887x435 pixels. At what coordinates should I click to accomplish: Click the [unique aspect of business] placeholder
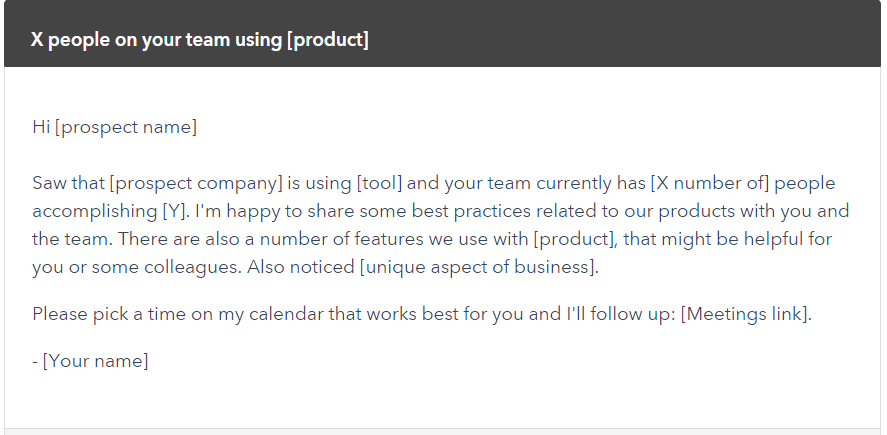478,266
